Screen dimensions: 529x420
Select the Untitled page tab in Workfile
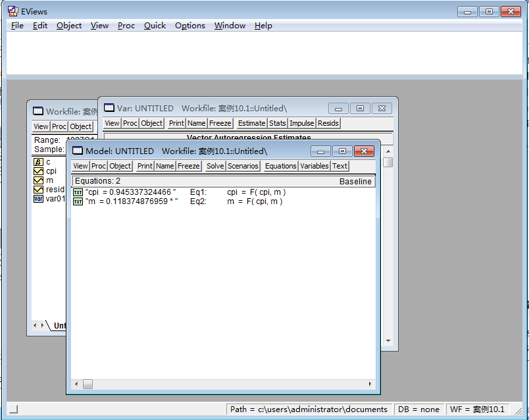click(58, 326)
